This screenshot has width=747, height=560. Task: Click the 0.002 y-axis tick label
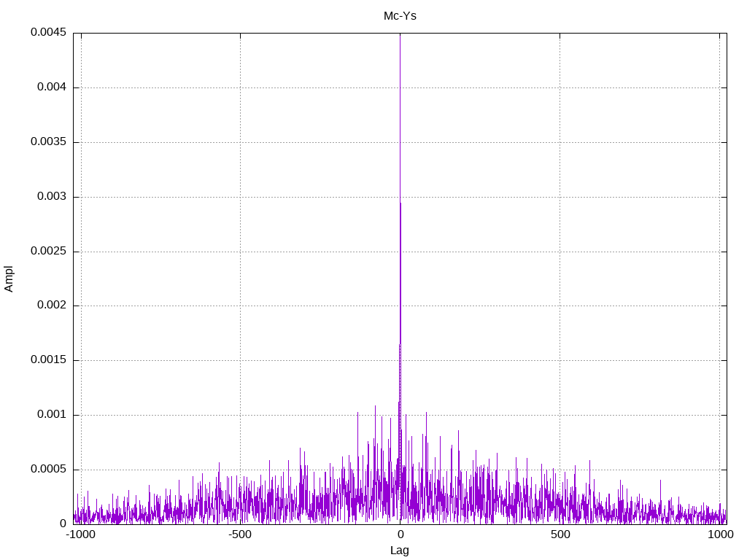[x=51, y=306]
